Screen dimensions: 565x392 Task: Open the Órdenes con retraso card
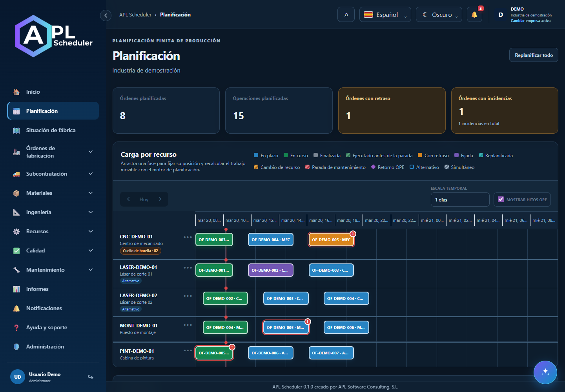(392, 111)
